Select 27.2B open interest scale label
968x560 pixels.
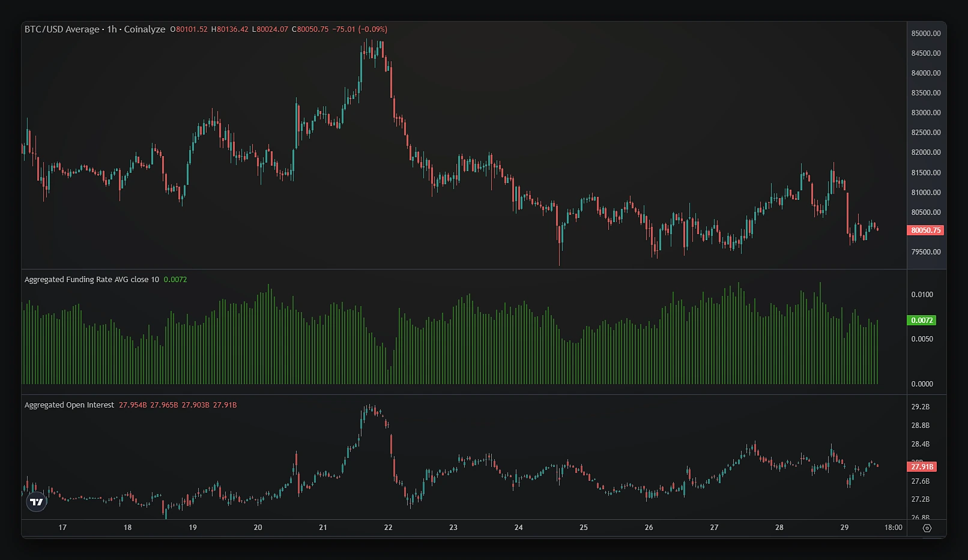[920, 499]
